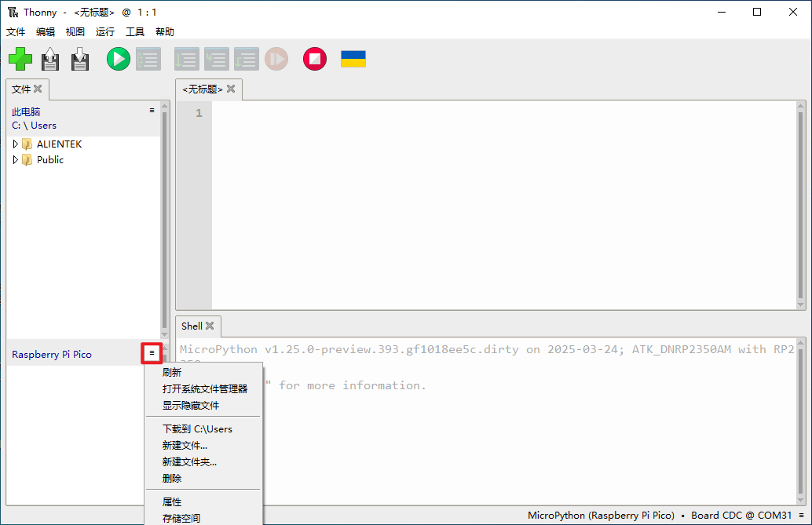Open the 帮助 menu
Image resolution: width=812 pixels, height=525 pixels.
pos(165,32)
